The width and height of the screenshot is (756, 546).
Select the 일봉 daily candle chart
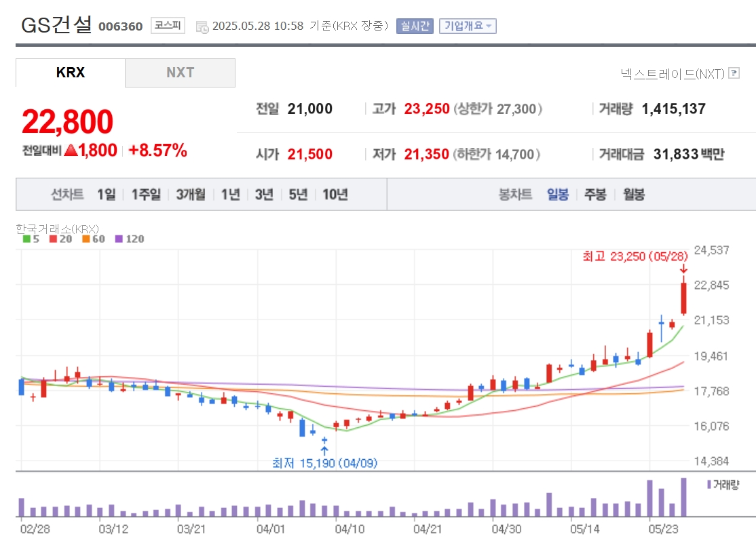[x=558, y=194]
